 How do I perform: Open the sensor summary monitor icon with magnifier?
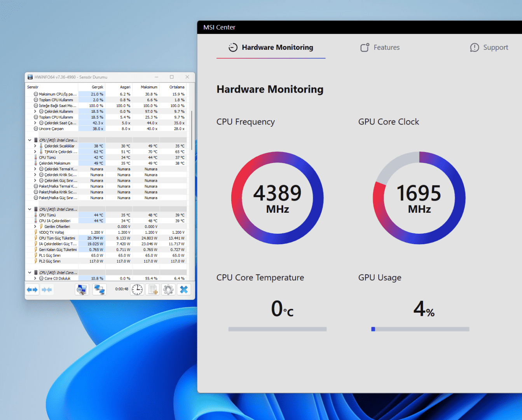pyautogui.click(x=82, y=290)
